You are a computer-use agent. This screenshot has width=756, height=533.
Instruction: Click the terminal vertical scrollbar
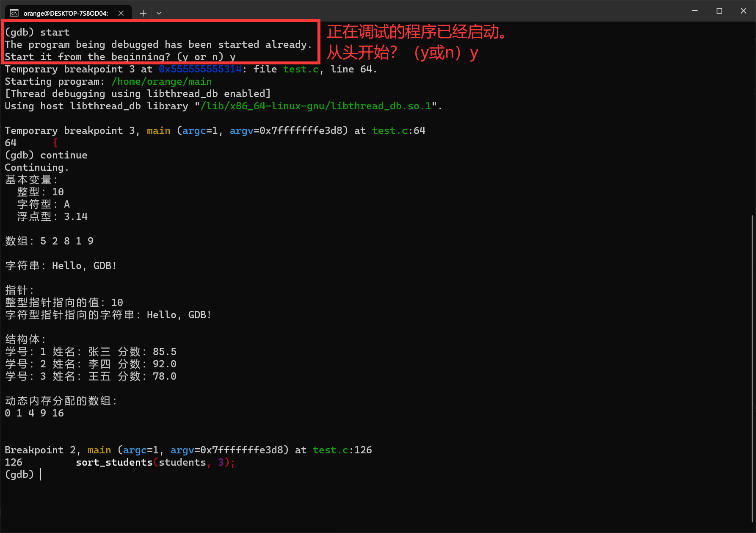(x=753, y=369)
